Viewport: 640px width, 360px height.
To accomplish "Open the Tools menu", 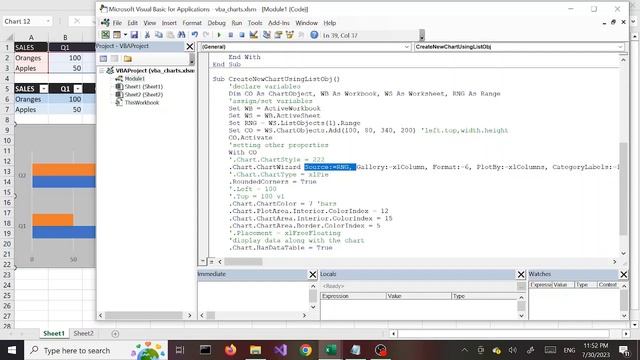I will click(x=255, y=23).
